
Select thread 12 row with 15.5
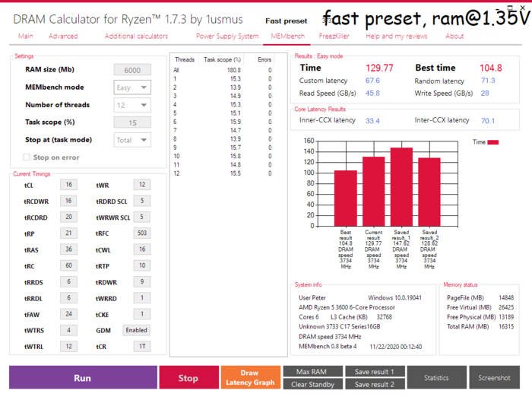223,173
